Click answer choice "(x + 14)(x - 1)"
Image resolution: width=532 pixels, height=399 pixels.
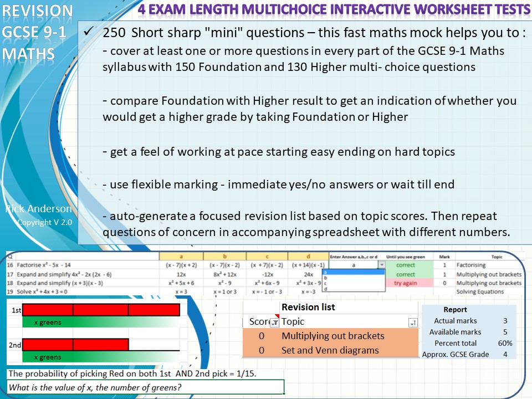[x=308, y=265]
